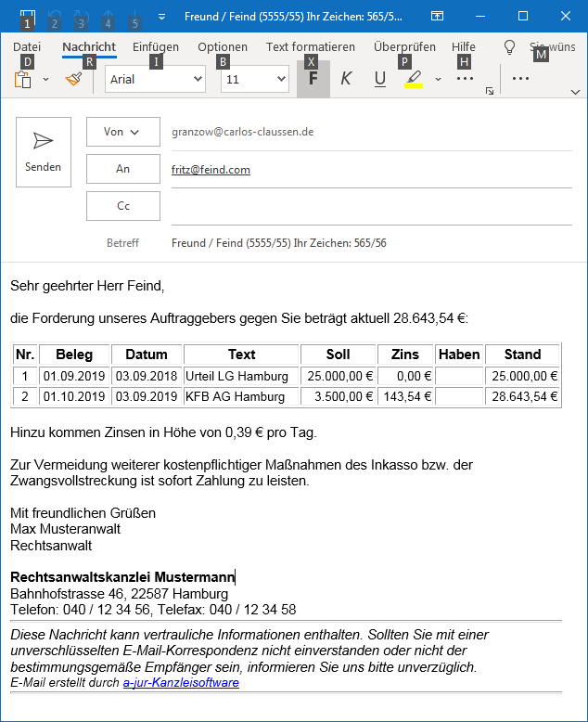This screenshot has width=588, height=722.
Task: Open the Überprüfen tab
Action: (x=404, y=47)
